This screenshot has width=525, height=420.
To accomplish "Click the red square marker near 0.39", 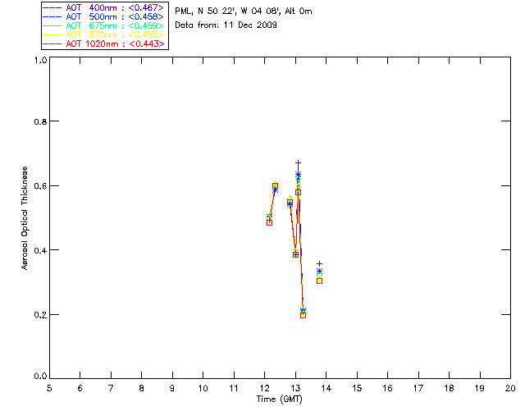I will 295,254.
